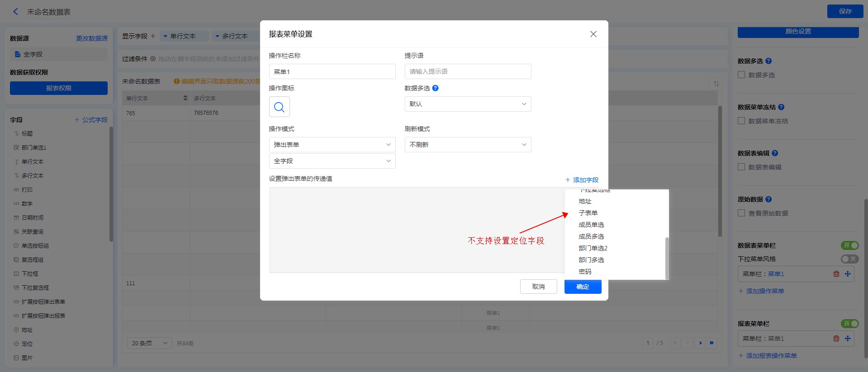
Task: Check the 数据表编辑 checkbox
Action: point(741,167)
